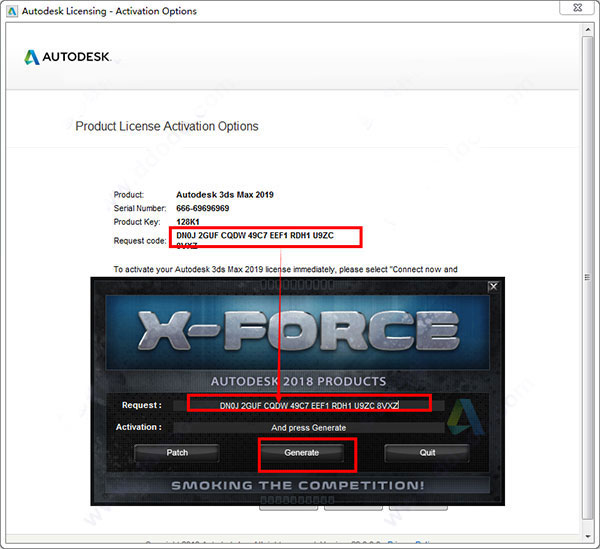Click the Quit button in X-Force
Screen dimensions: 600x549
point(427,453)
